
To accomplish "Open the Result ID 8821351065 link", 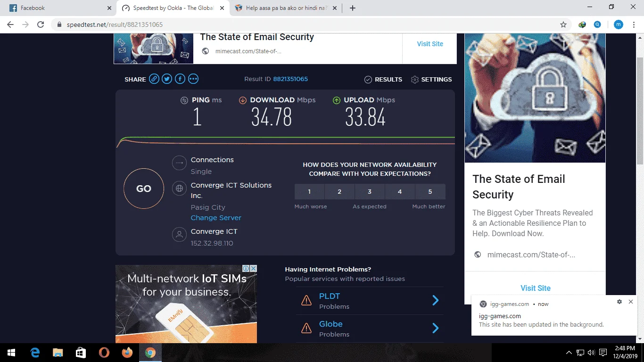I will pyautogui.click(x=290, y=79).
